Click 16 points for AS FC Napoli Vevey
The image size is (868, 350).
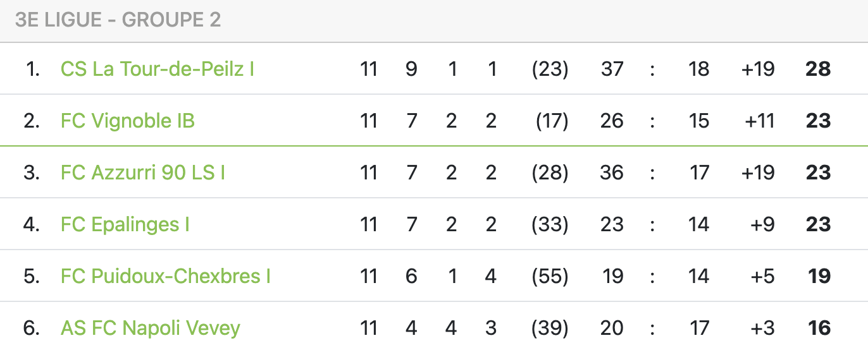point(819,328)
